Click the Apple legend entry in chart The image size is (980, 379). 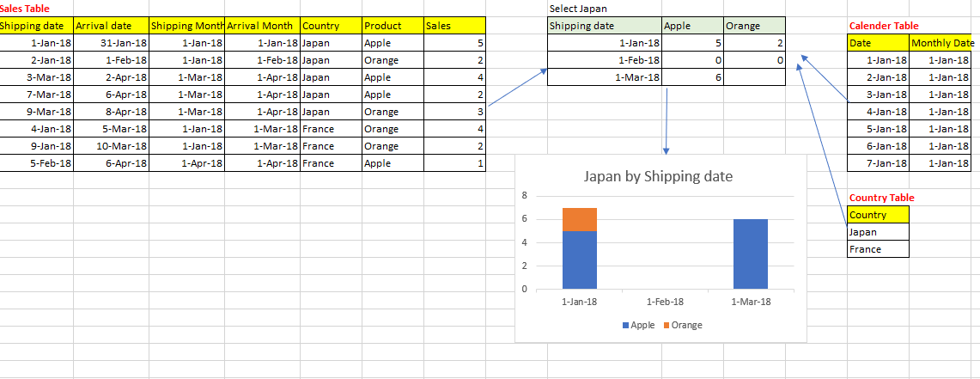(x=638, y=325)
